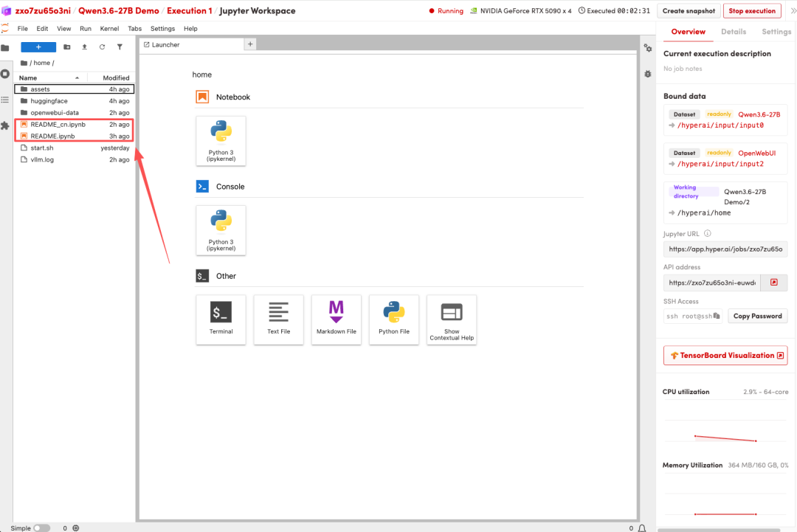Open the Table of Contents sidebar

pos(5,100)
